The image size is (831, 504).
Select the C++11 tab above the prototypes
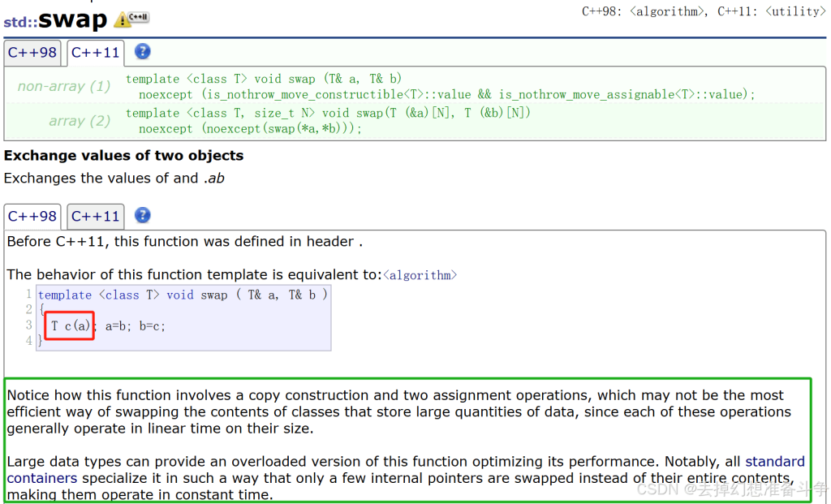tap(95, 53)
